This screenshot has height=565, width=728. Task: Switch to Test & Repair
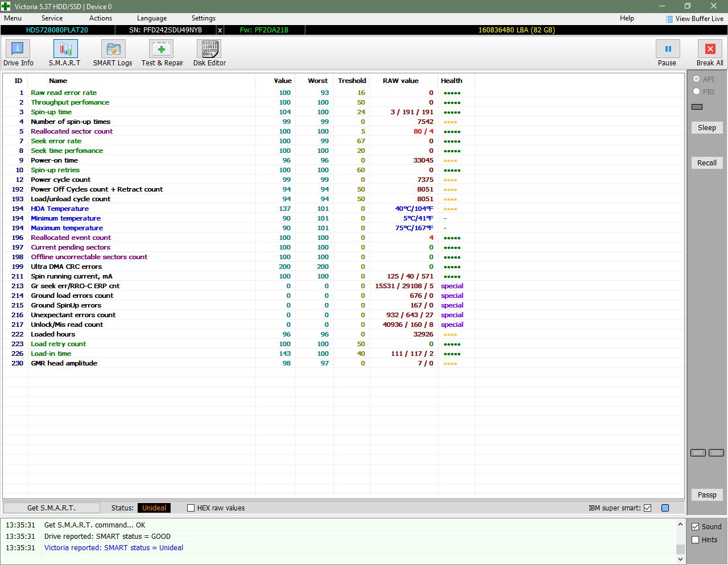tap(162, 53)
